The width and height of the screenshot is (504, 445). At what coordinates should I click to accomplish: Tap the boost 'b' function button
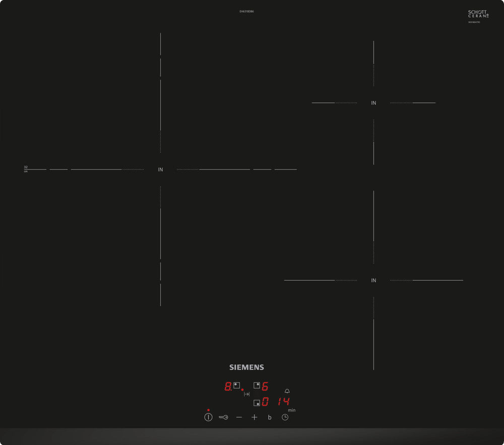[x=270, y=417]
